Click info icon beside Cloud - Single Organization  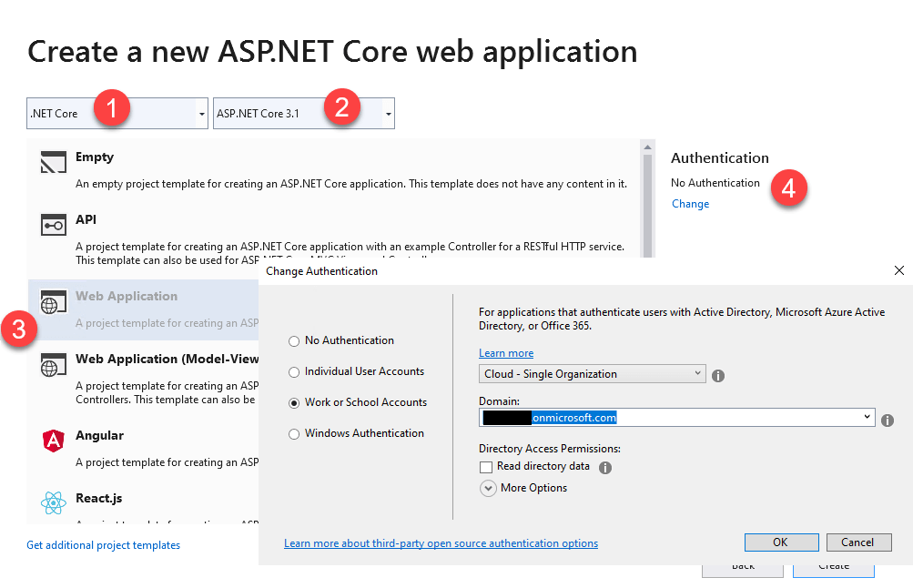718,375
